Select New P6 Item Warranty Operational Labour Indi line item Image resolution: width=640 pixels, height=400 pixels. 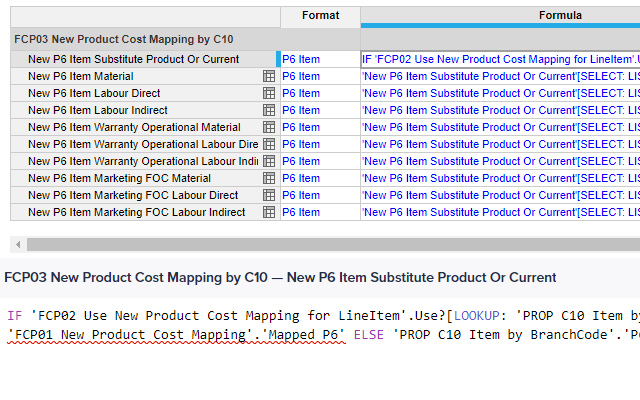pyautogui.click(x=145, y=161)
